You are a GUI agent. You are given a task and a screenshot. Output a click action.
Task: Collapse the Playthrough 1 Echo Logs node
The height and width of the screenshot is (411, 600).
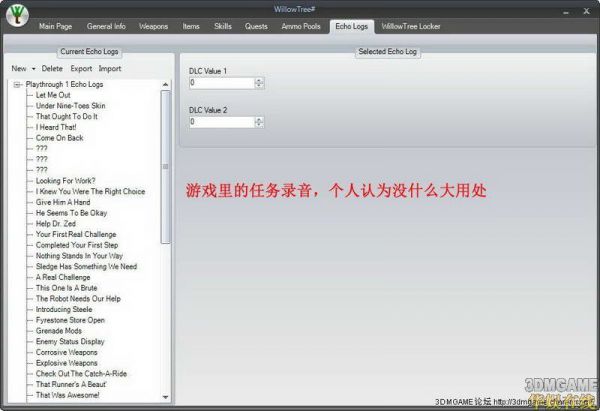19,85
